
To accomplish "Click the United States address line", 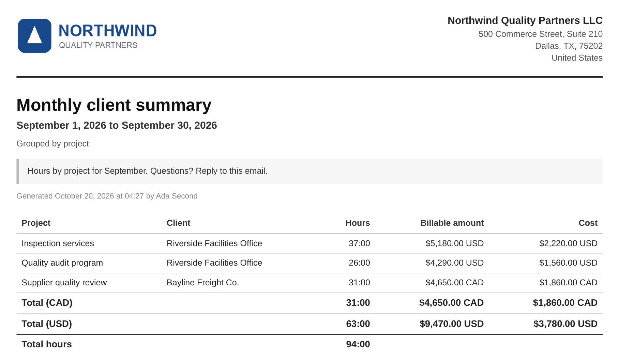I will [577, 58].
